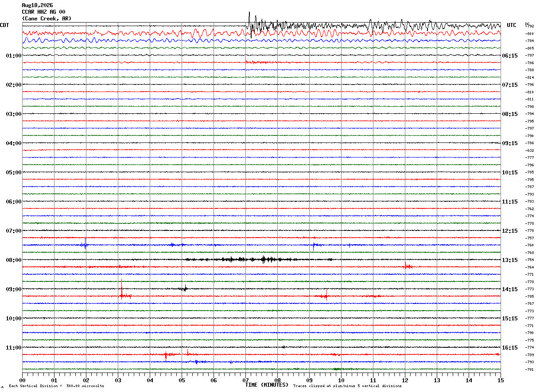Click the Traces clipped at plus/minus 5 note
536x392 pixels.
(347, 386)
